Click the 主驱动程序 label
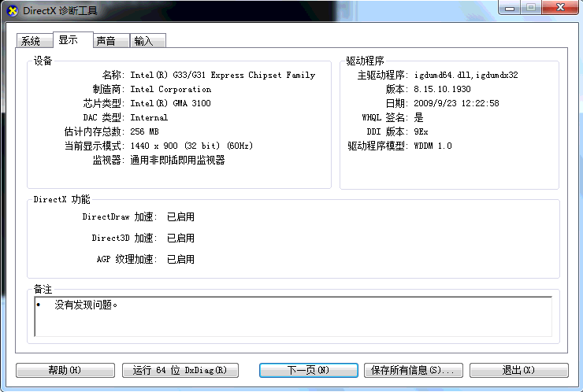 pos(383,75)
